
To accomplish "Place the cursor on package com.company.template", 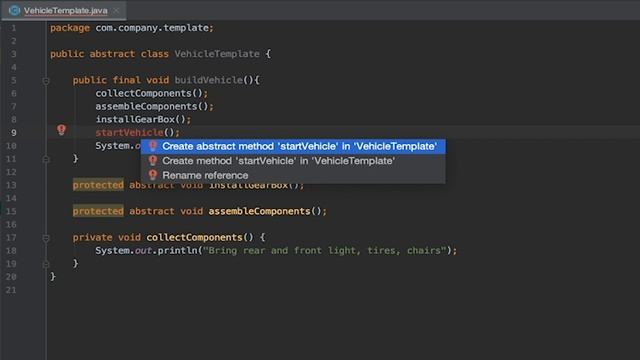I will click(x=131, y=28).
